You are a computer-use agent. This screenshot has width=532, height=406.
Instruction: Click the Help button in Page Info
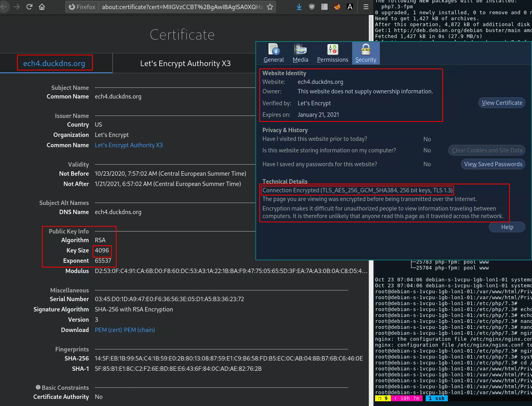coord(507,227)
